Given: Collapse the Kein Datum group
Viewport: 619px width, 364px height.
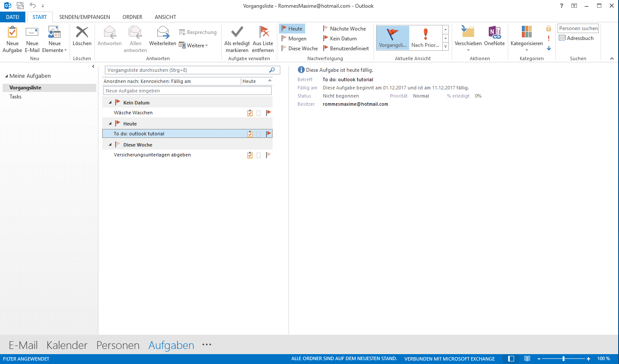Looking at the screenshot, I should pos(110,103).
